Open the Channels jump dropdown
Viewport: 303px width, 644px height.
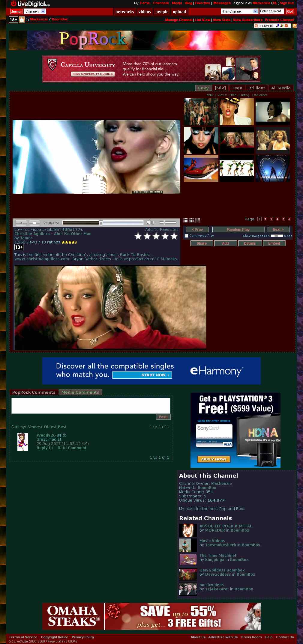click(x=35, y=11)
